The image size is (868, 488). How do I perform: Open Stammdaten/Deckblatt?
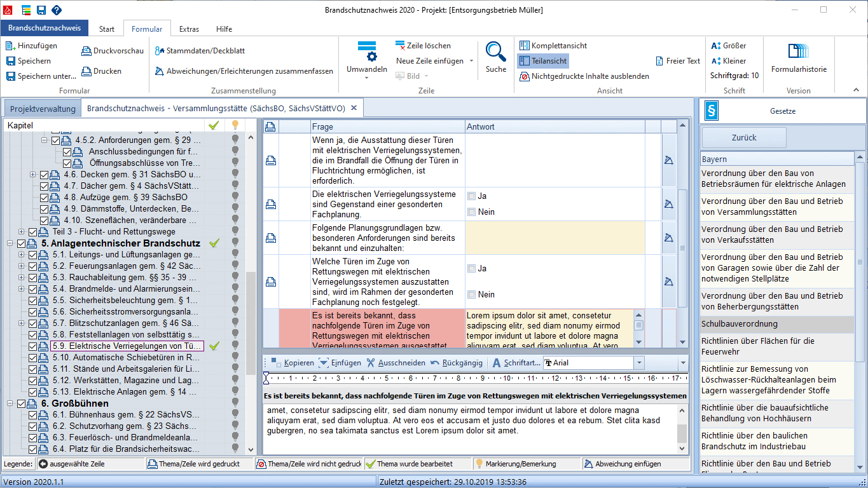[200, 51]
